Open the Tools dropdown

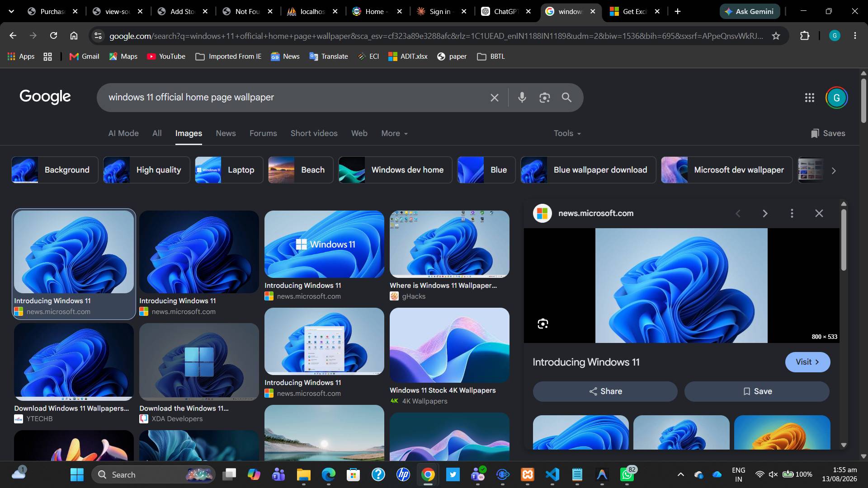coord(567,133)
